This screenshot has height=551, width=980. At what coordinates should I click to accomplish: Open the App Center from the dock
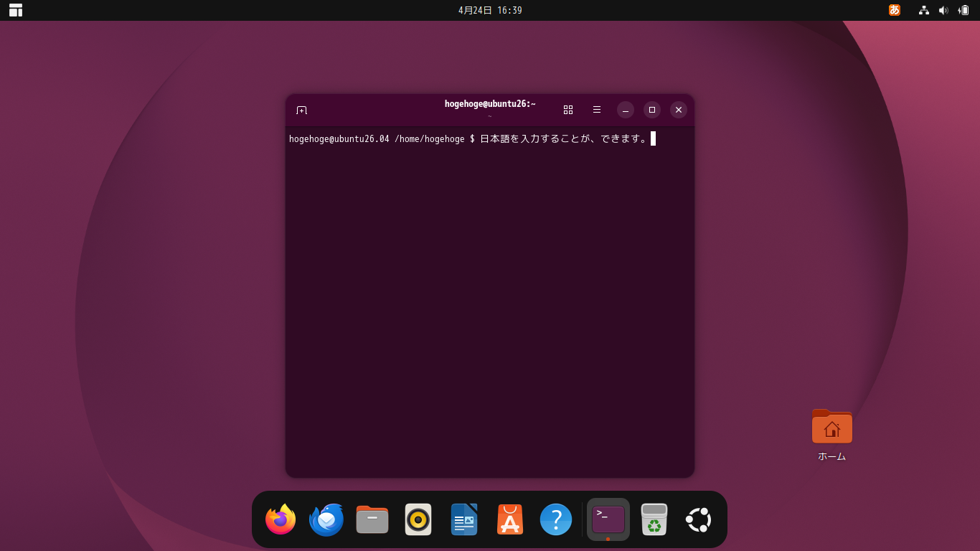[x=510, y=519]
